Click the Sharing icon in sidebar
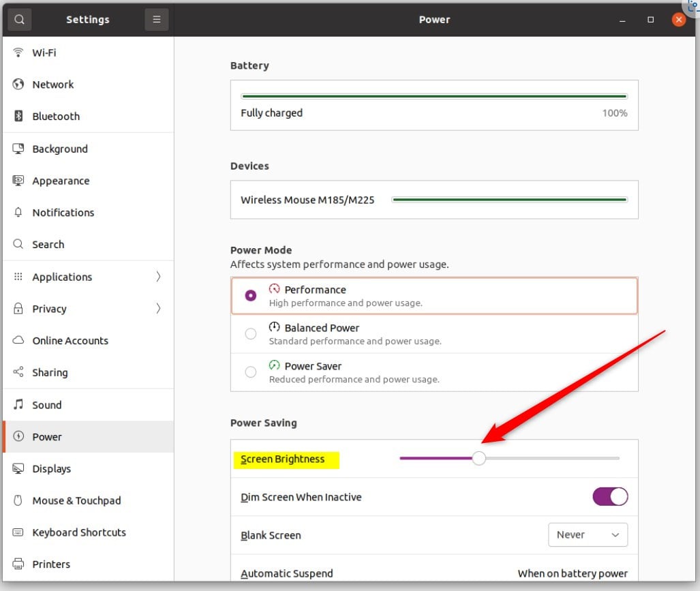Screen dimensions: 700x591 tap(18, 373)
